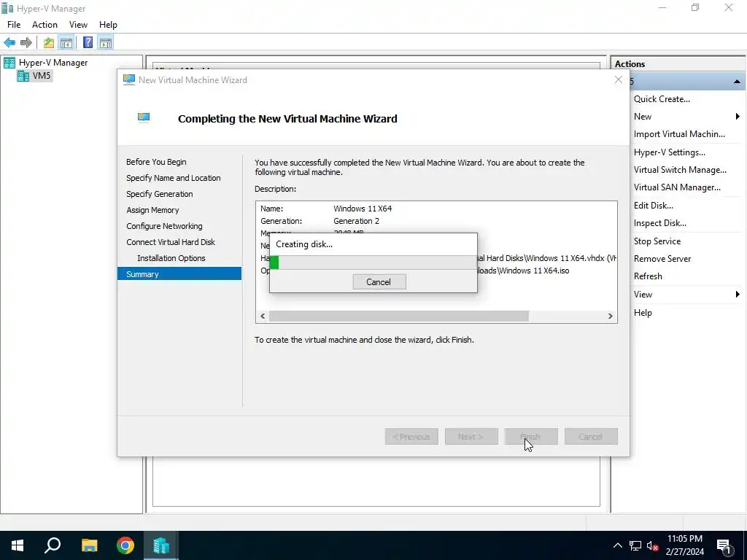Screen dimensions: 747x560
Task: Go to Configure Networking wizard step
Action: pyautogui.click(x=164, y=226)
